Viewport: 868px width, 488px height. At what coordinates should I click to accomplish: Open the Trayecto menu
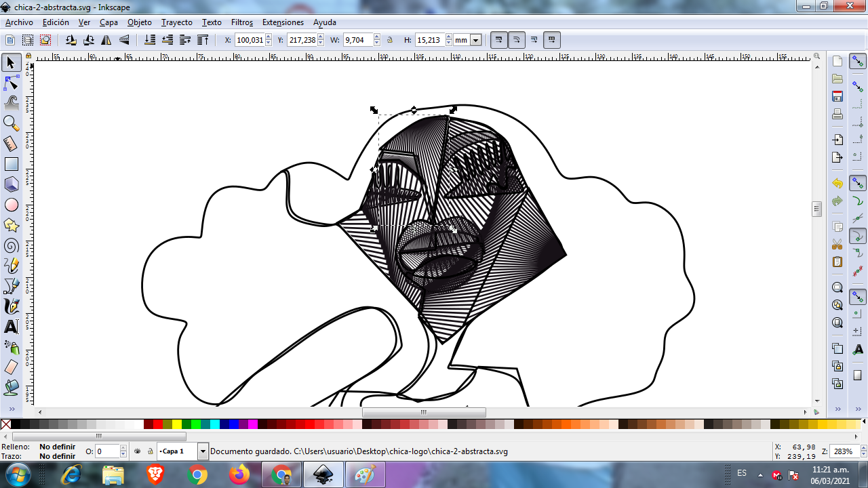(x=177, y=22)
